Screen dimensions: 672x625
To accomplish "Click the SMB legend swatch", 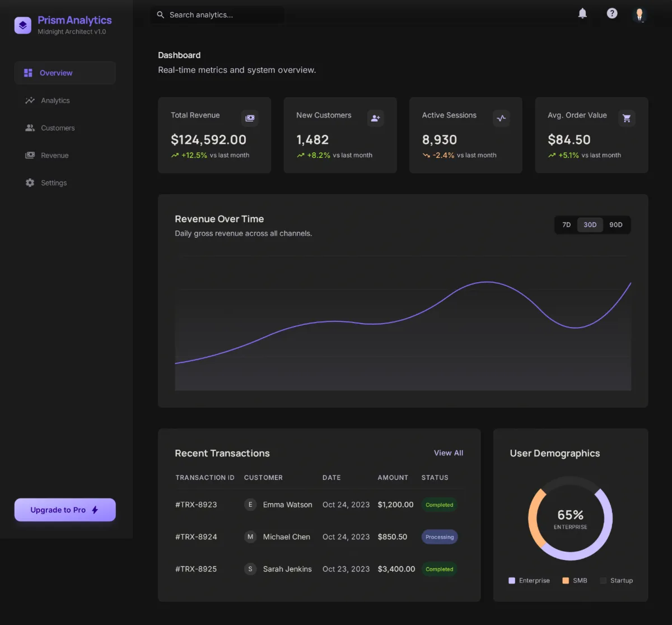I will click(566, 581).
